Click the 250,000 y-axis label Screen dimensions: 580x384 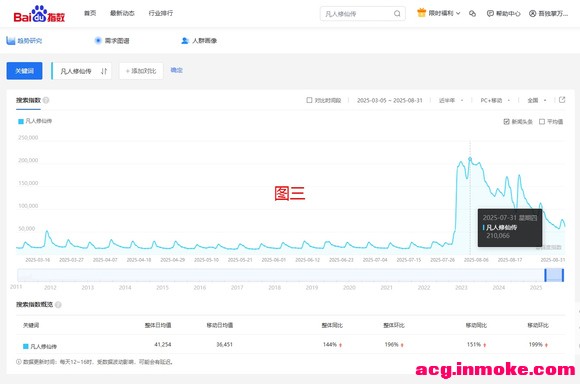28,138
